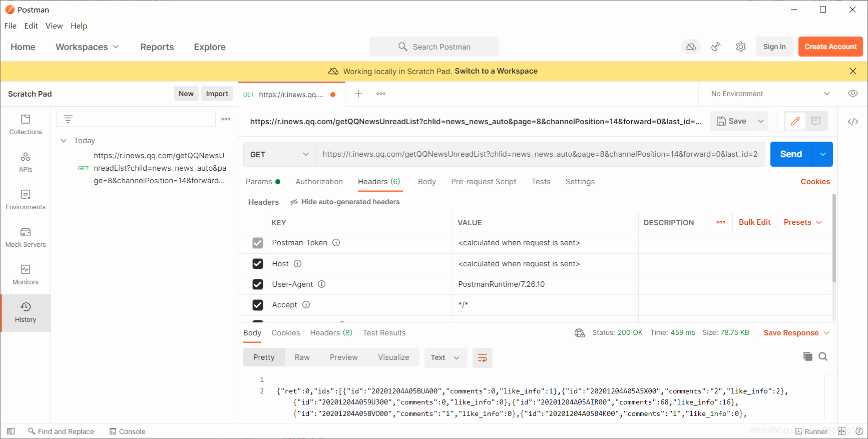The height and width of the screenshot is (439, 868).
Task: Open the settings gear icon
Action: [741, 47]
